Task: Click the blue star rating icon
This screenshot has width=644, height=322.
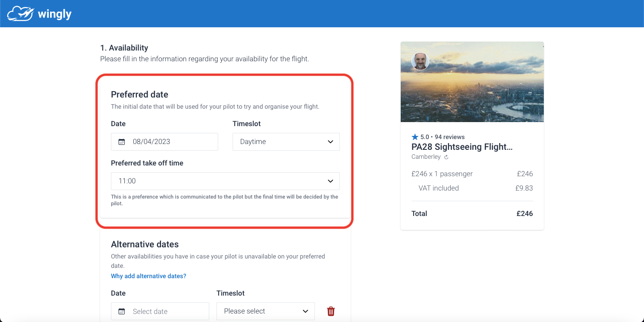Action: 415,137
